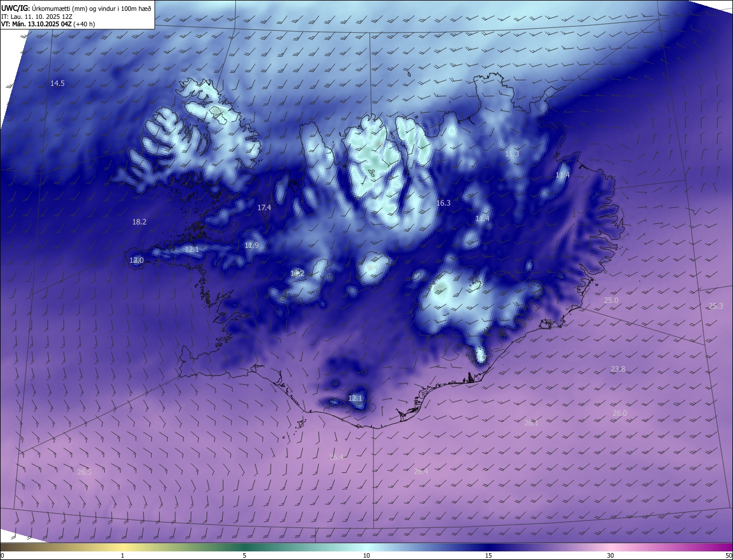This screenshot has width=733, height=560.
Task: Click the 26.1 value label
Action: pos(531,423)
